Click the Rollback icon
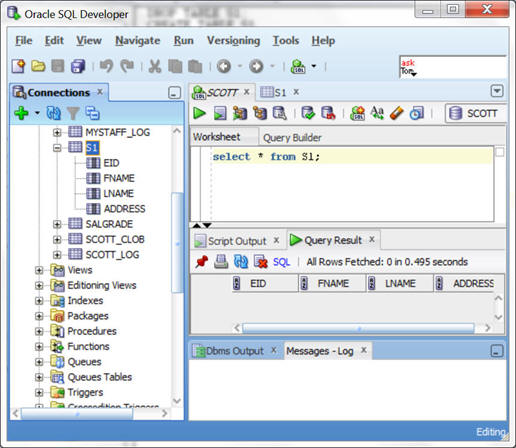516x448 pixels. pyautogui.click(x=328, y=113)
